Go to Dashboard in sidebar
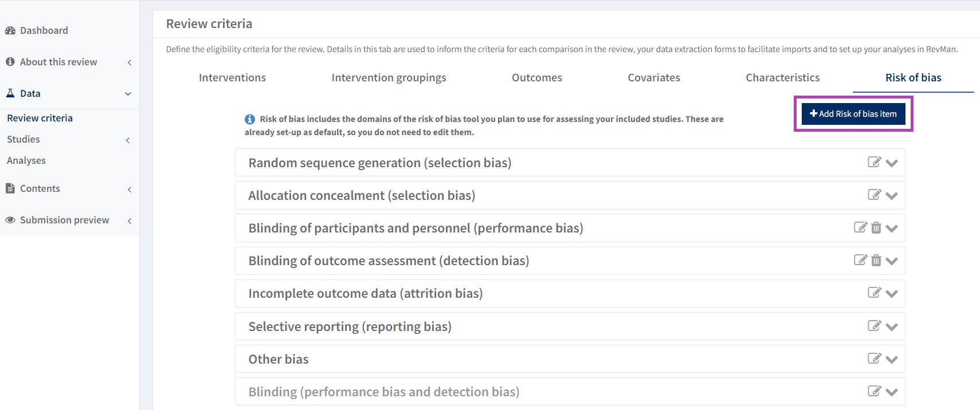The height and width of the screenshot is (410, 980). pyautogui.click(x=44, y=30)
